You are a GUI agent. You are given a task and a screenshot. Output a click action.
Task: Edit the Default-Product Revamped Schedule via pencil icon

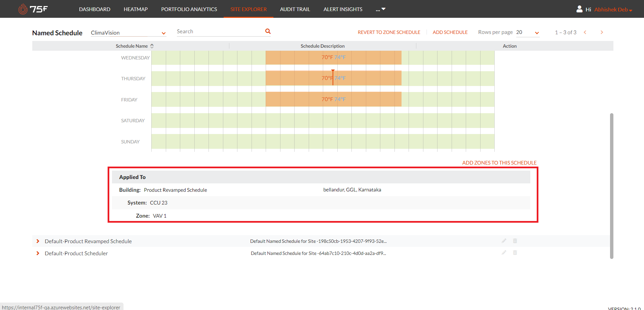point(504,241)
